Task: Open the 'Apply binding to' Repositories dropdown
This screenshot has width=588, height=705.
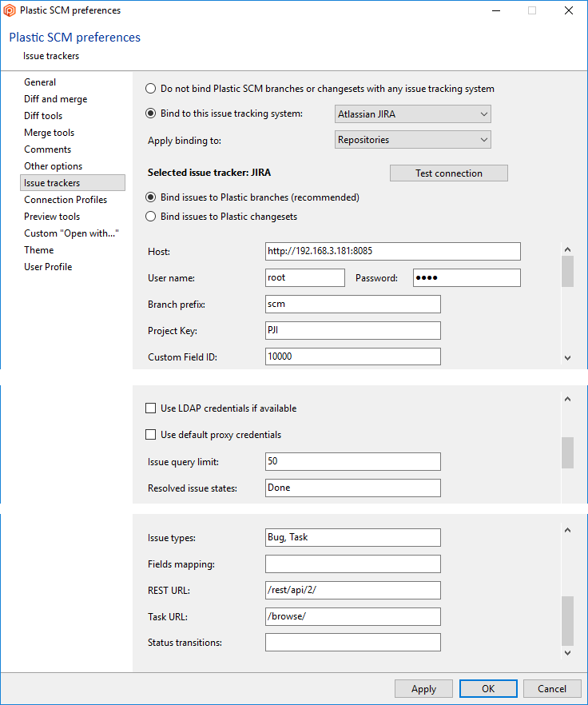Action: click(x=413, y=140)
